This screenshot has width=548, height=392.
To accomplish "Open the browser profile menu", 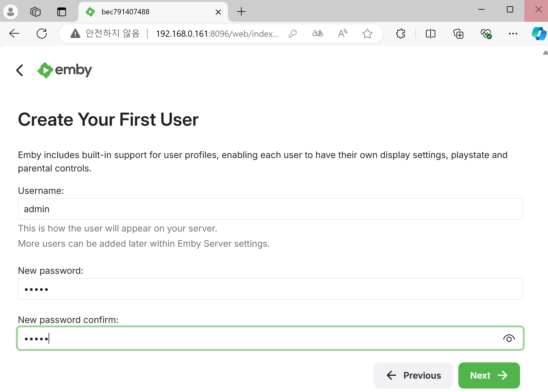I will (x=10, y=12).
